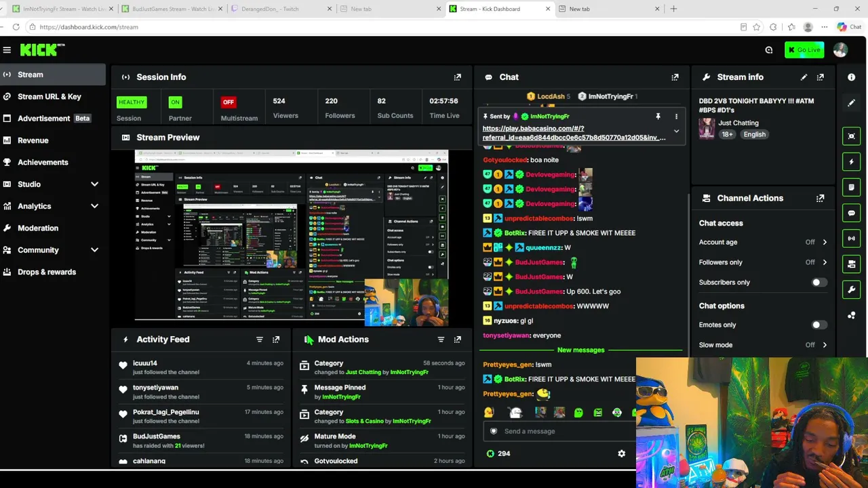Open icuuu14 in Activity Feed
The image size is (868, 488).
(x=144, y=363)
